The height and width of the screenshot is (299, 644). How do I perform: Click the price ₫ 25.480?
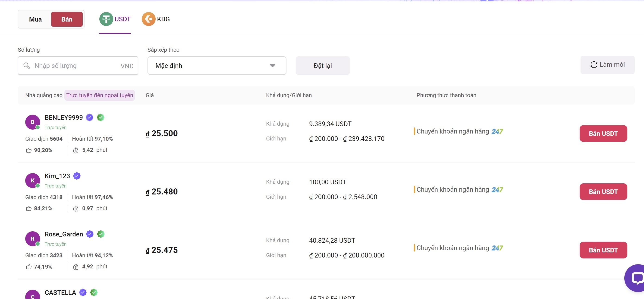click(x=162, y=192)
